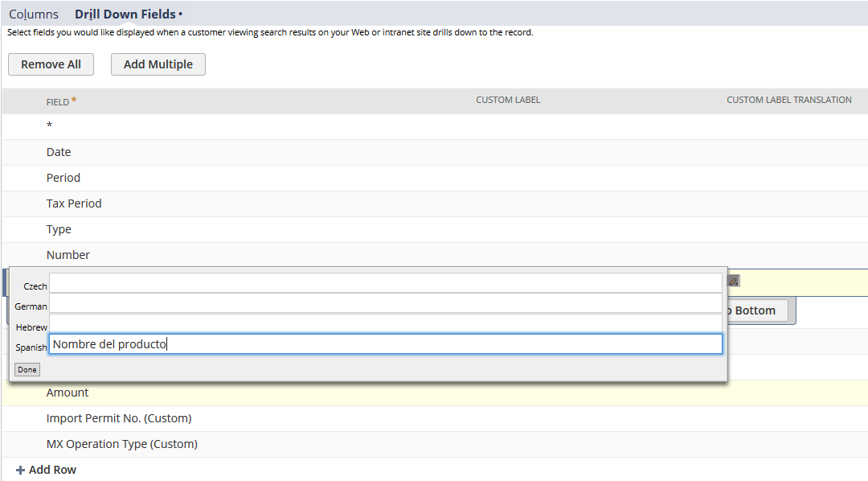The width and height of the screenshot is (868, 481).
Task: Select the MX Operation Type (Custom) row
Action: (x=435, y=445)
